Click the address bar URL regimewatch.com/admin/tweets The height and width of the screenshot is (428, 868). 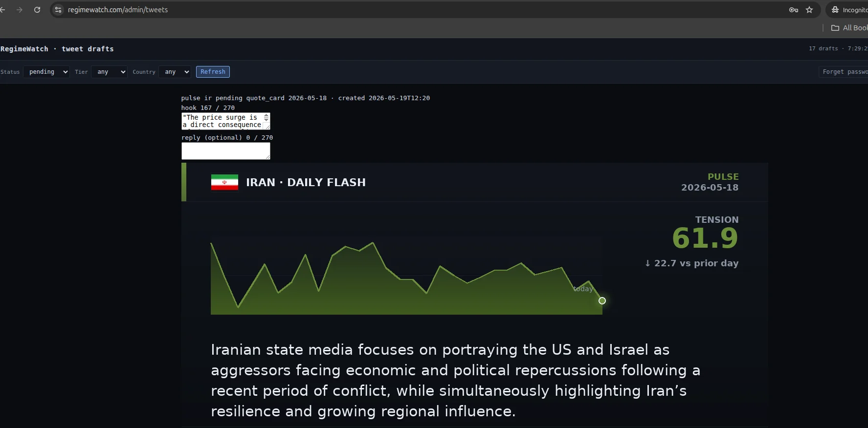(x=118, y=10)
